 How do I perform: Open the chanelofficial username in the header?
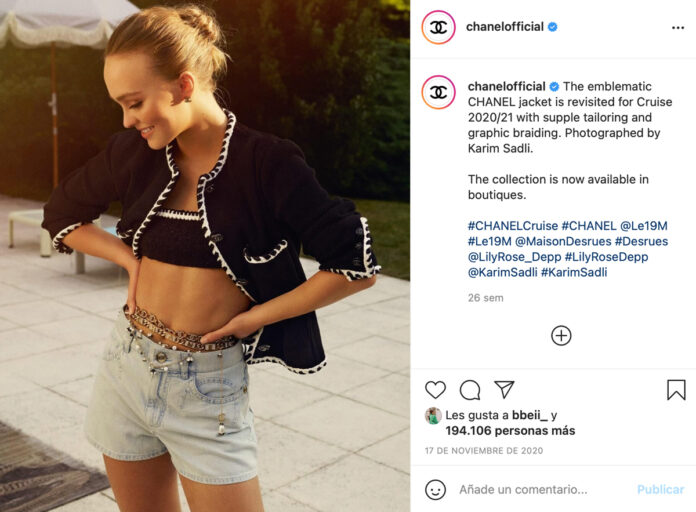pos(505,27)
